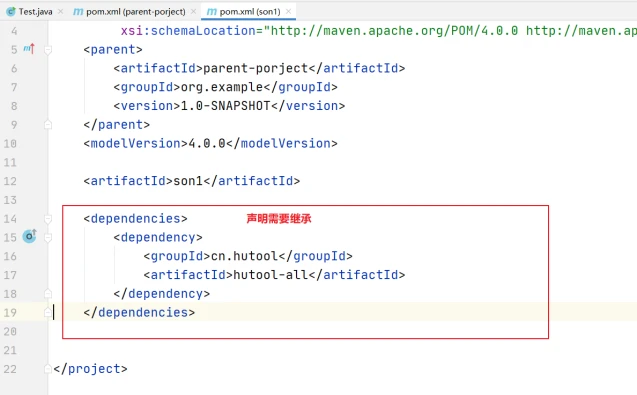This screenshot has height=395, width=637.
Task: Click the opening <parent> tag
Action: point(113,50)
